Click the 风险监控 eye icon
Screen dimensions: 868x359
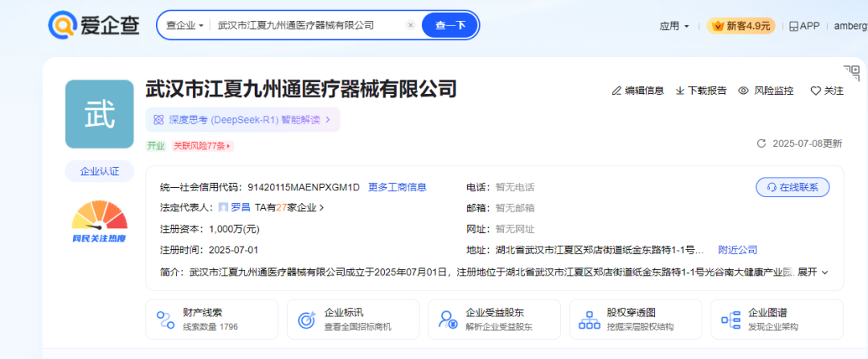point(743,91)
